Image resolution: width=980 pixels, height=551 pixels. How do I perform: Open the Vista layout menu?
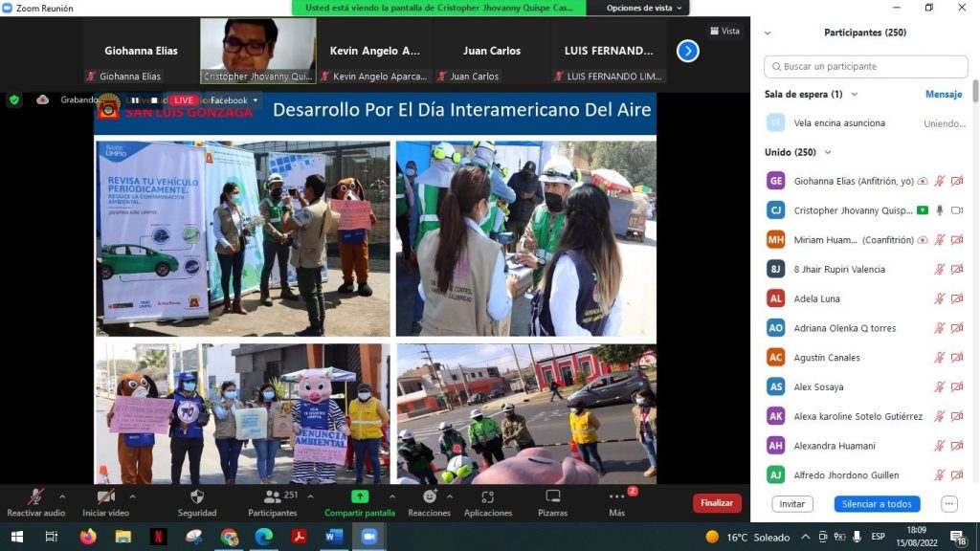(x=724, y=31)
